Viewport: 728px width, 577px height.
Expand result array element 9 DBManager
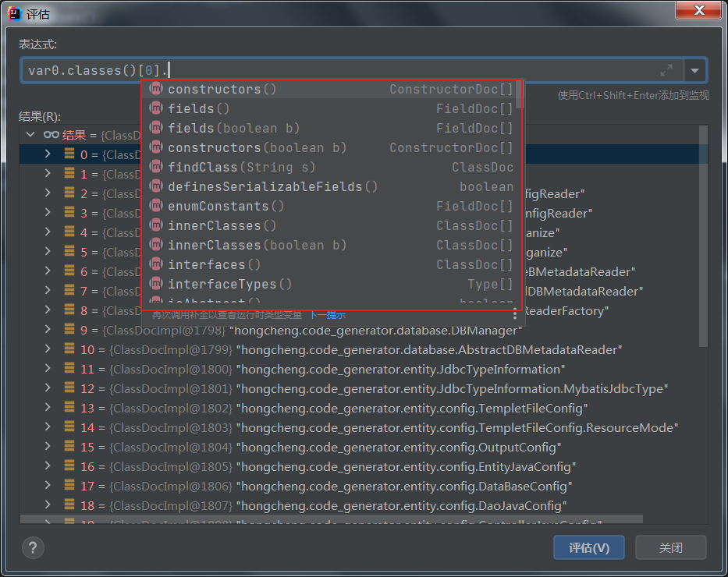tap(48, 329)
